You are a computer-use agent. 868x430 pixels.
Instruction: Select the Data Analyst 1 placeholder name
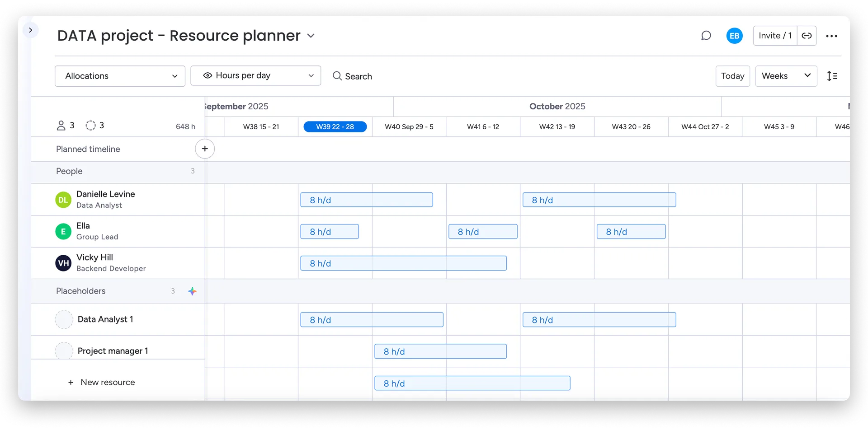[x=105, y=319]
